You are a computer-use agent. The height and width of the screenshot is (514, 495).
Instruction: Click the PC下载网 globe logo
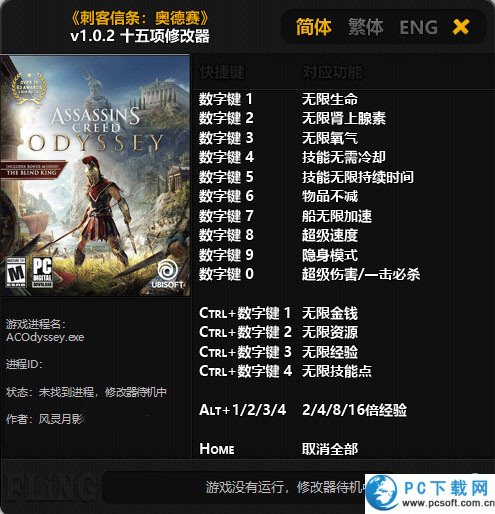(x=382, y=493)
